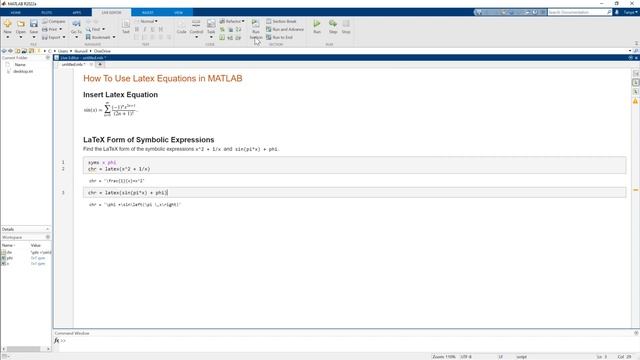
Task: Click the Find magnifier icon
Action: point(88,29)
